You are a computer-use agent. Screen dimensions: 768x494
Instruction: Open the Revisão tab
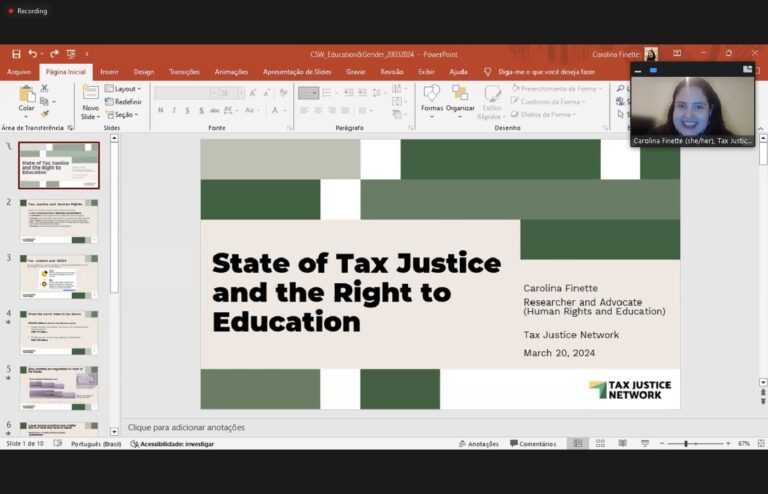point(392,71)
